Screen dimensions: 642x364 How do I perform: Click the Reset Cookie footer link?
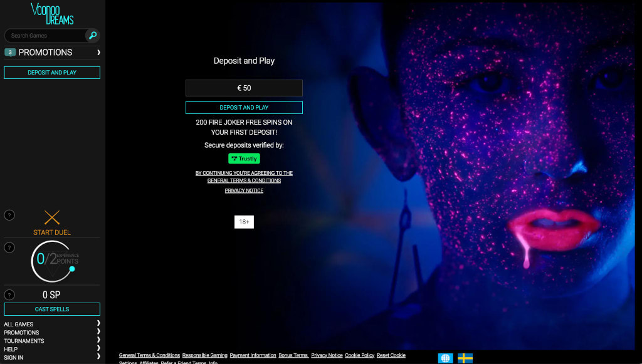pyautogui.click(x=391, y=355)
